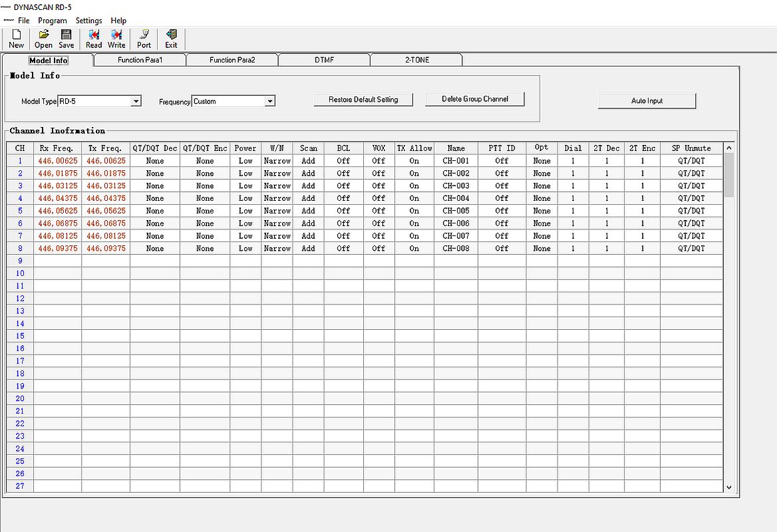This screenshot has height=532, width=777.
Task: Open the Program menu
Action: coord(53,21)
